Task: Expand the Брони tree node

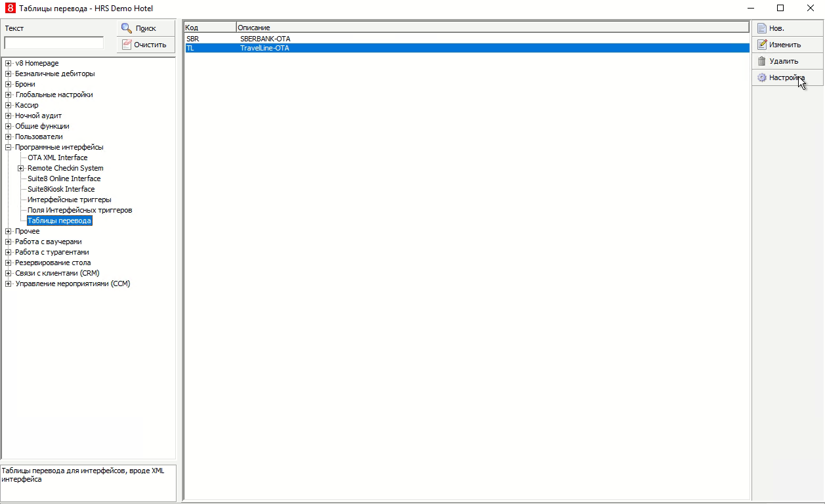Action: point(9,84)
